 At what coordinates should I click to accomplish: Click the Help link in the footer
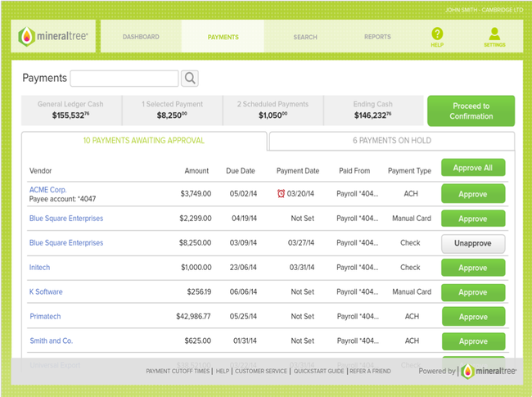coord(223,371)
